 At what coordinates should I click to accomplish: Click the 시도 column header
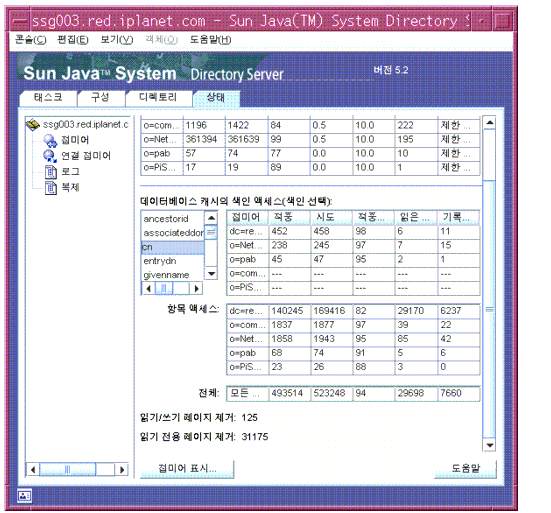tap(332, 217)
